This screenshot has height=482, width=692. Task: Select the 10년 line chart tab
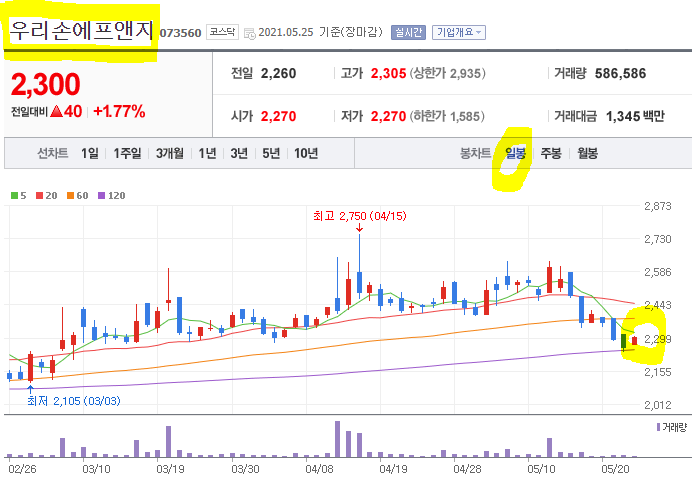[x=306, y=153]
